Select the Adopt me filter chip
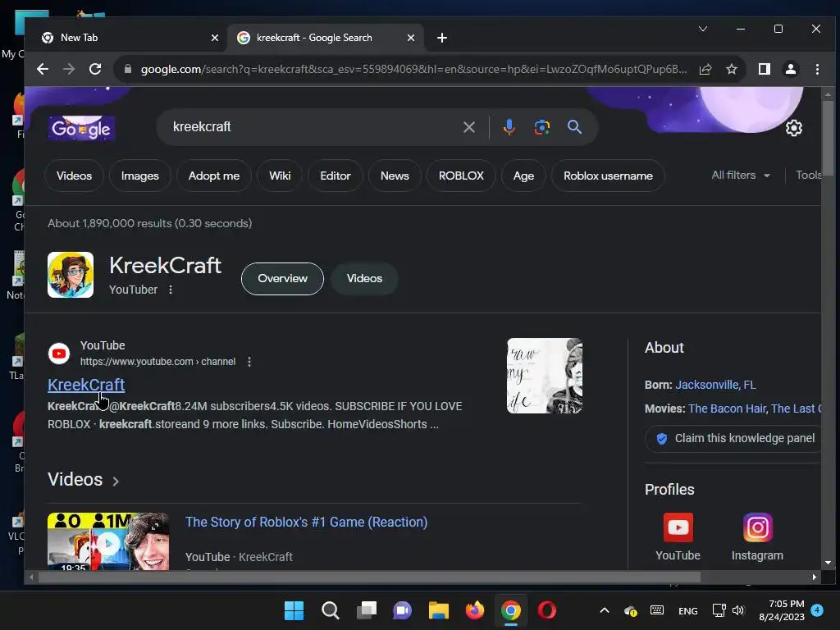Viewport: 840px width, 630px height. tap(214, 176)
